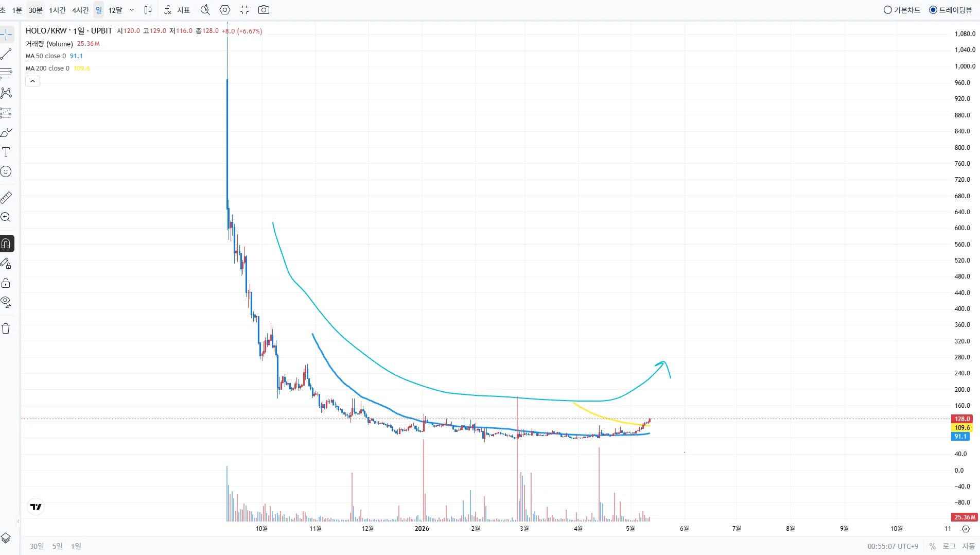Collapse the indicator legend chevron
980x555 pixels.
[x=32, y=81]
